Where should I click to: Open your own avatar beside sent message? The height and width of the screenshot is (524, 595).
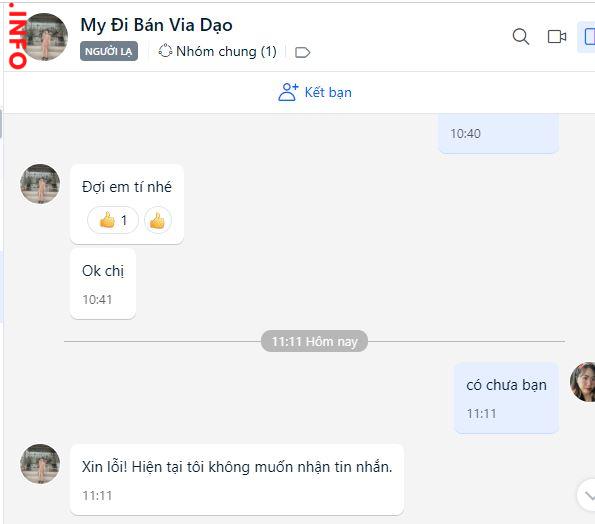click(x=584, y=382)
